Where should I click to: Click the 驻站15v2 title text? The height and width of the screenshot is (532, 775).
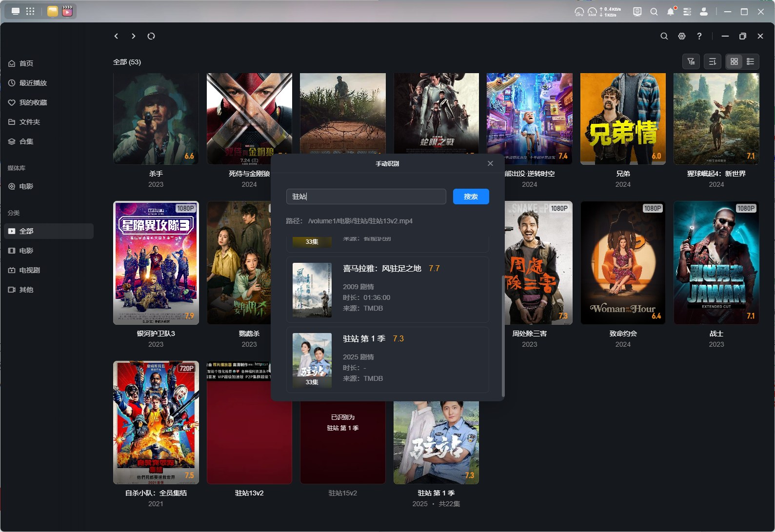(x=343, y=493)
